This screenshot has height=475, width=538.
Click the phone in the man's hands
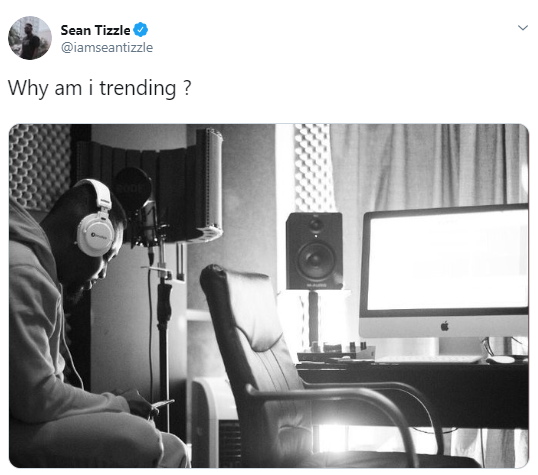[163, 404]
